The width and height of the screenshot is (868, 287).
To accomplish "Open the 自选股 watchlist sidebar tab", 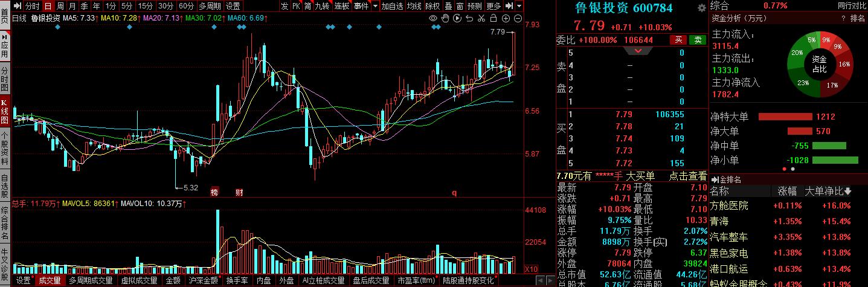I will point(5,185).
